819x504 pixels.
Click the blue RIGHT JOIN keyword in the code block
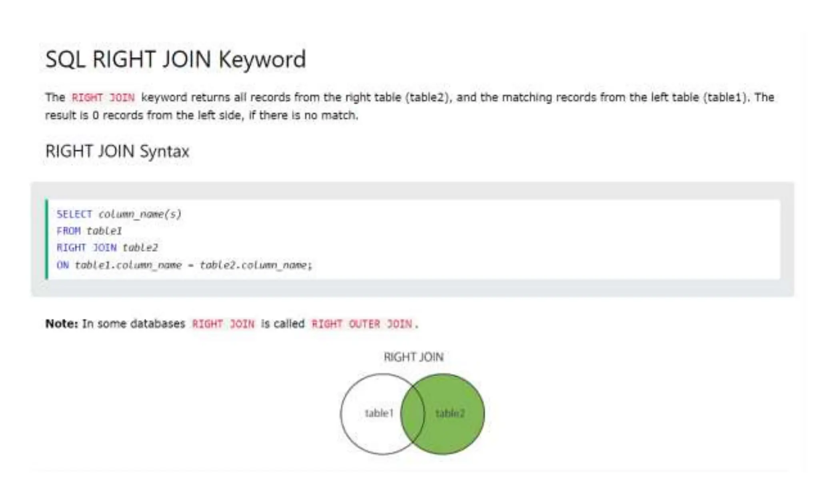click(86, 248)
